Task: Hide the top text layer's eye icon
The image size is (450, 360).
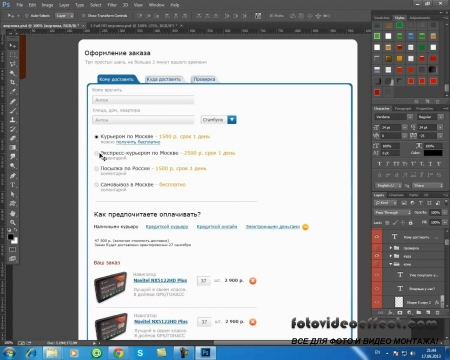Action: click(377, 237)
